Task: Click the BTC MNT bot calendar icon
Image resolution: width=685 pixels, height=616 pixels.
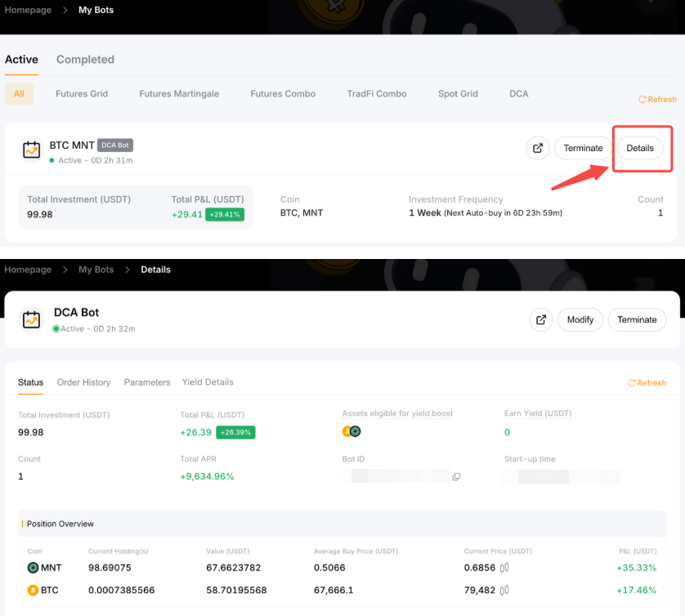Action: pos(32,149)
